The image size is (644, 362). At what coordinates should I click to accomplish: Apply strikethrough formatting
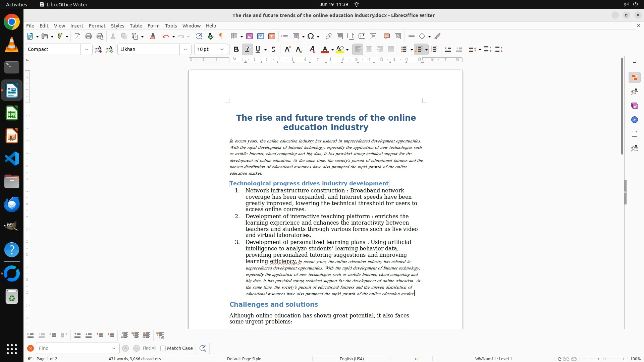click(x=273, y=49)
